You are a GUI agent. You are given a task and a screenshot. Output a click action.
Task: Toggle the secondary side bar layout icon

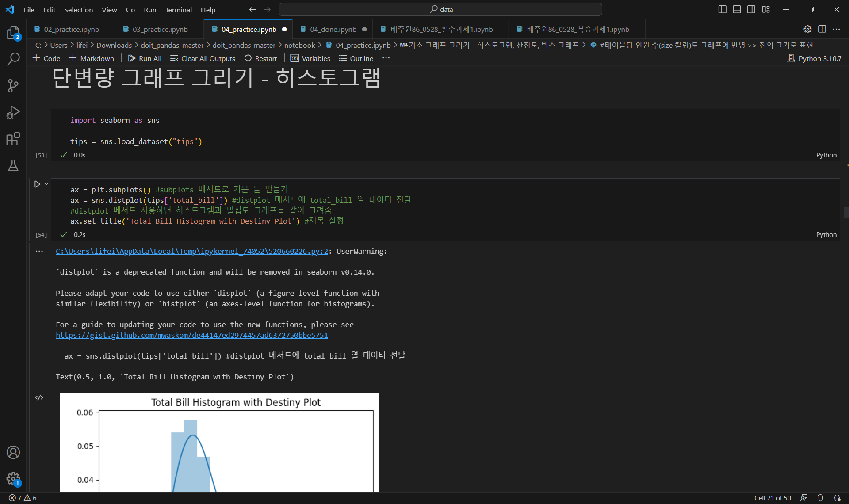pos(751,9)
